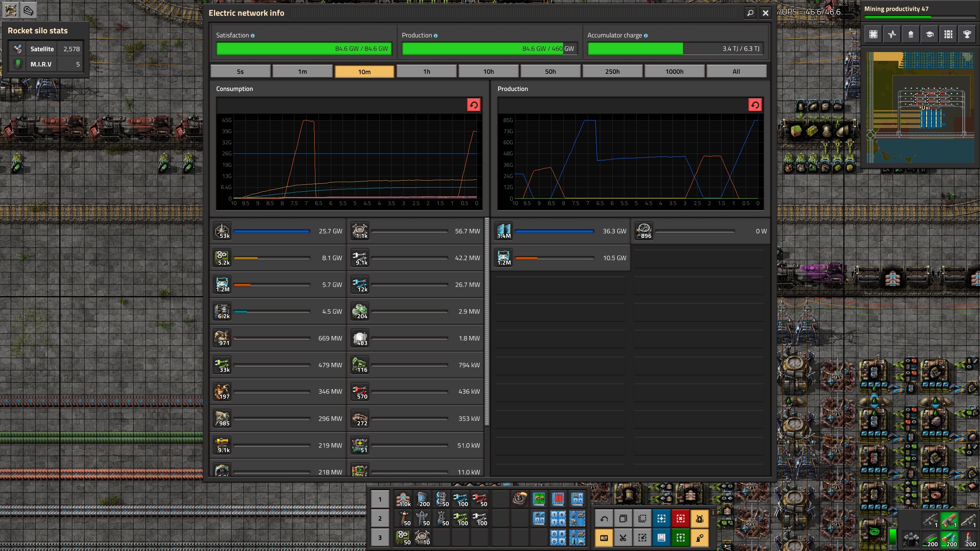Click the consumption list scrollbar
The image size is (980, 551).
pos(487,321)
